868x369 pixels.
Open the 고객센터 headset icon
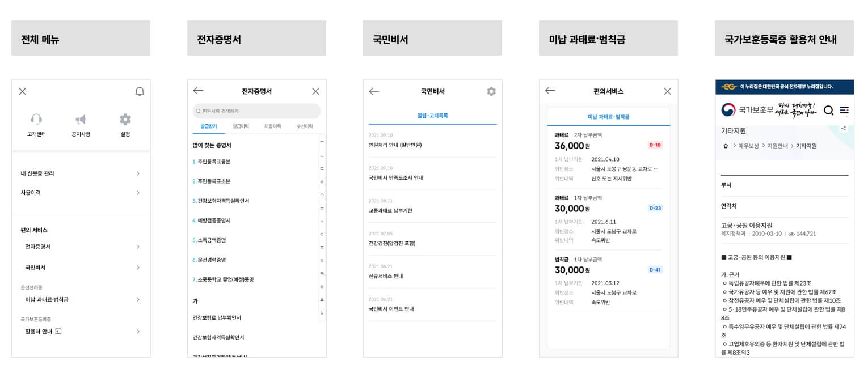(36, 120)
